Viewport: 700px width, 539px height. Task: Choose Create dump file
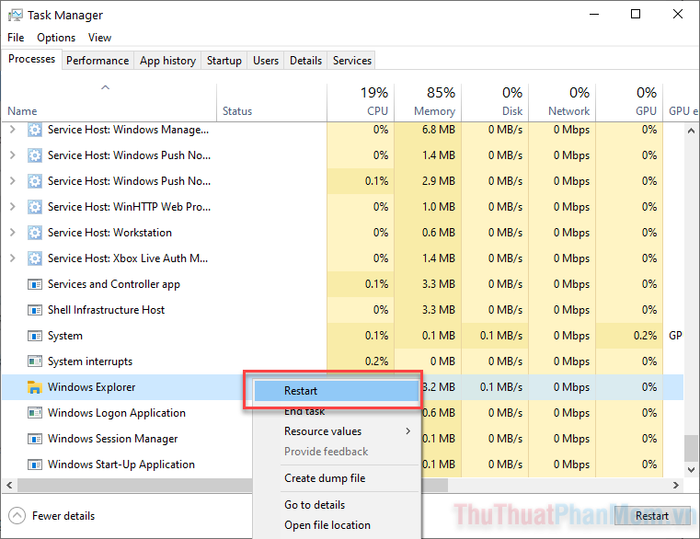click(x=336, y=478)
